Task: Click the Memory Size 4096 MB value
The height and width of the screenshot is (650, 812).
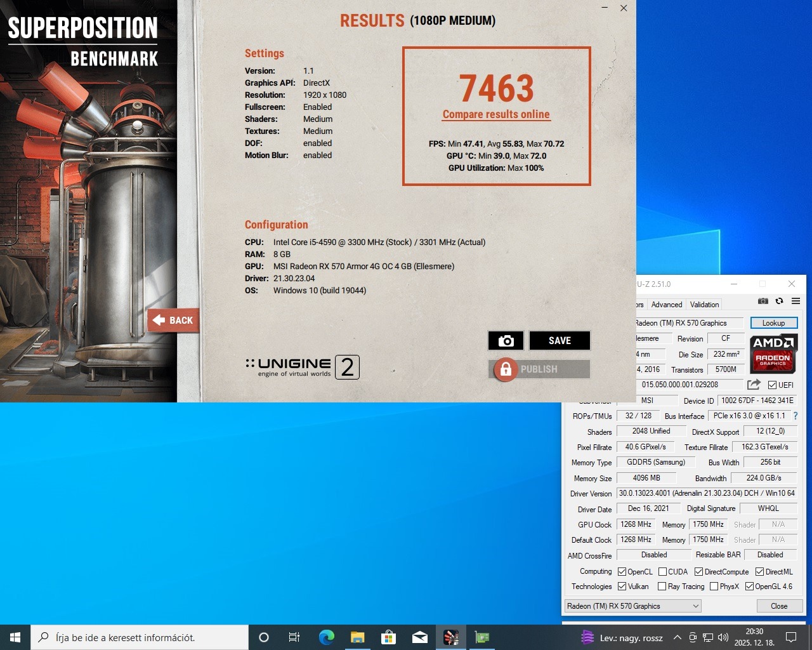Action: pyautogui.click(x=646, y=478)
